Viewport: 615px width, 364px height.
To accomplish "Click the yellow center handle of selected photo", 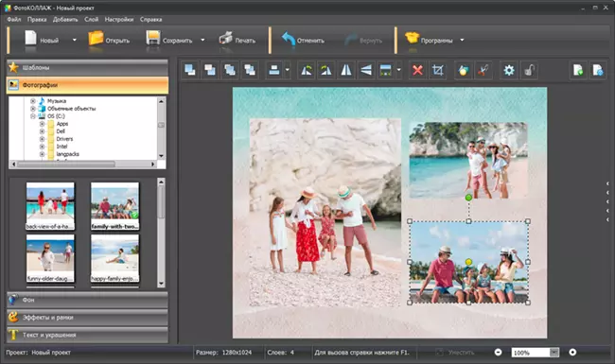I will 468,262.
